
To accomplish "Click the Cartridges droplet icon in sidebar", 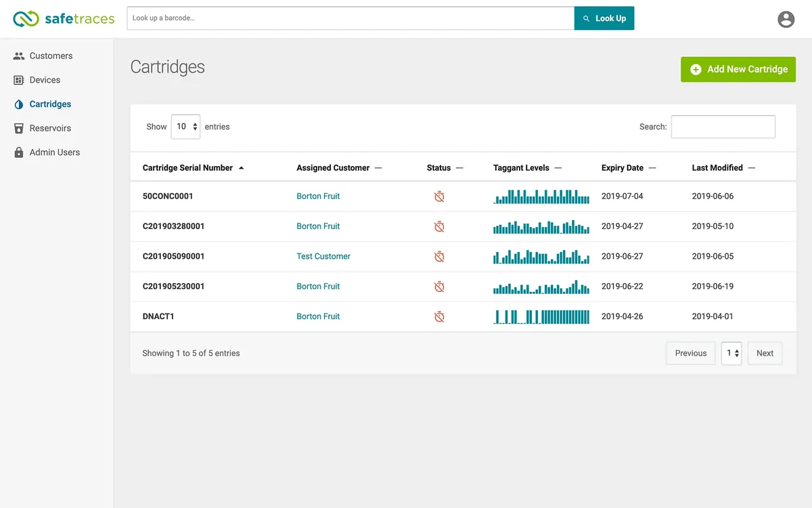I will (19, 104).
